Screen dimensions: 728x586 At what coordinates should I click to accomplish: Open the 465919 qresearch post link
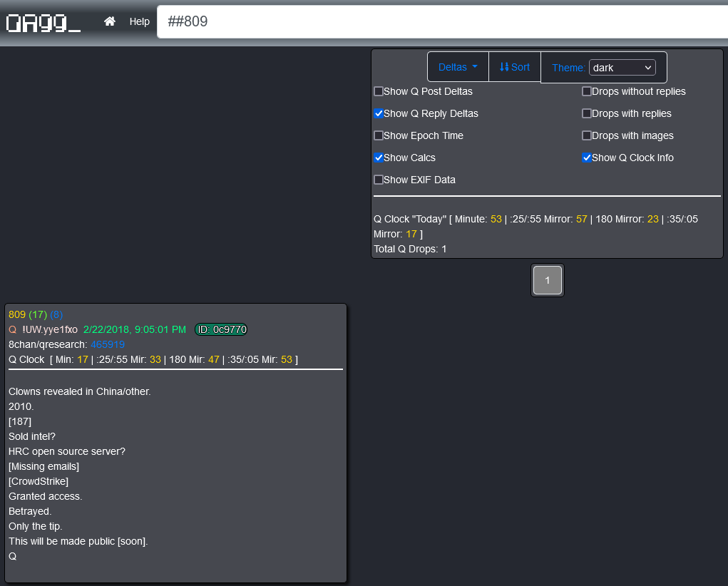coord(108,344)
